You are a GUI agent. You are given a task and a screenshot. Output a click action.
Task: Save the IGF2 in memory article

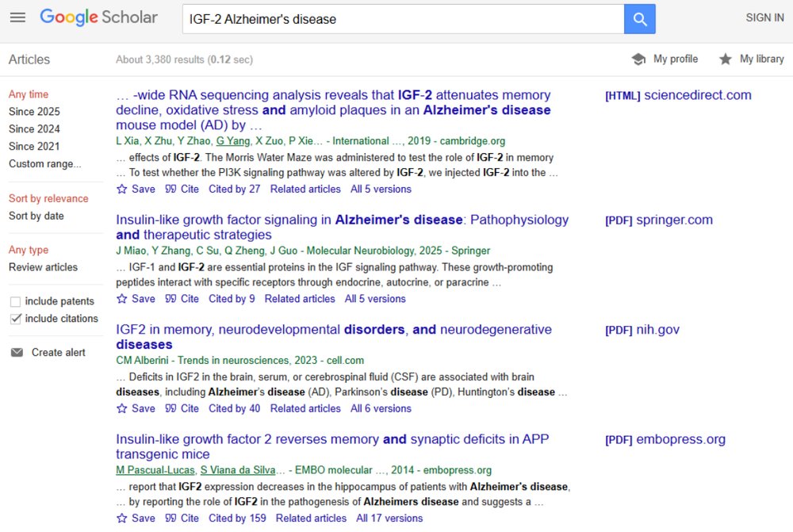[136, 408]
